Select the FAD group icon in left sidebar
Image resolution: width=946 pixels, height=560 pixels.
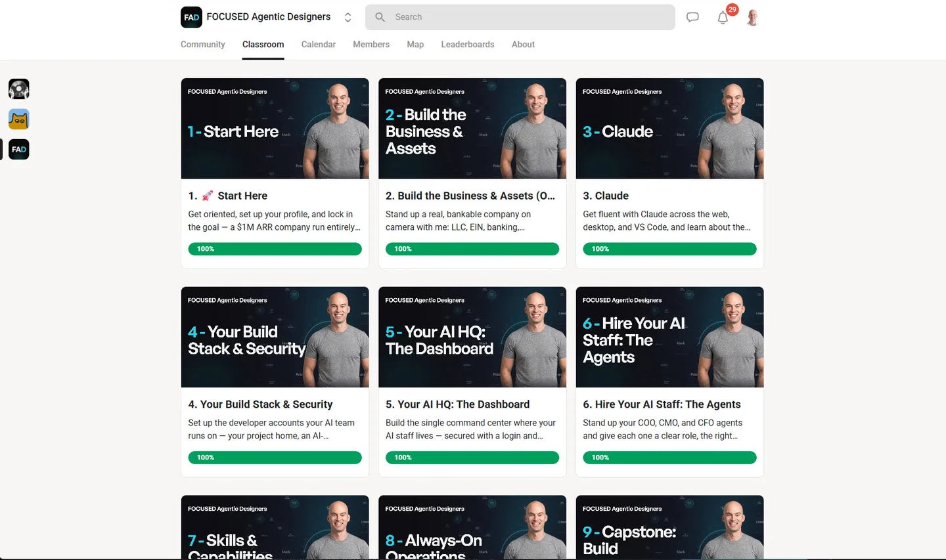pyautogui.click(x=19, y=149)
